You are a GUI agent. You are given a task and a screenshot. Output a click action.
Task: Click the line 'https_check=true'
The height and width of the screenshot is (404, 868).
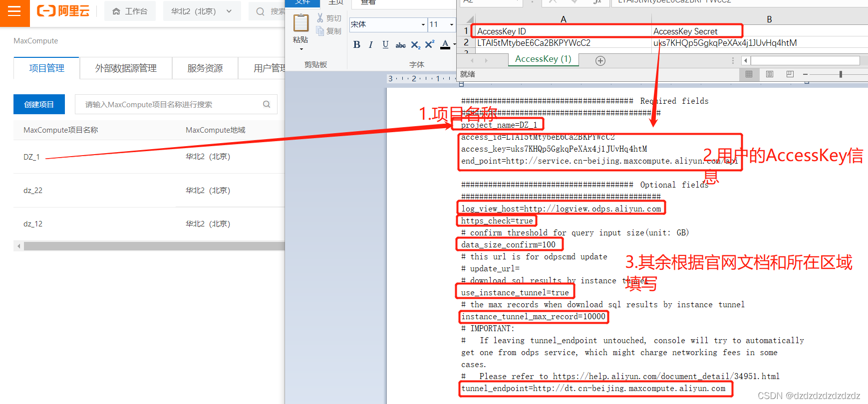497,220
